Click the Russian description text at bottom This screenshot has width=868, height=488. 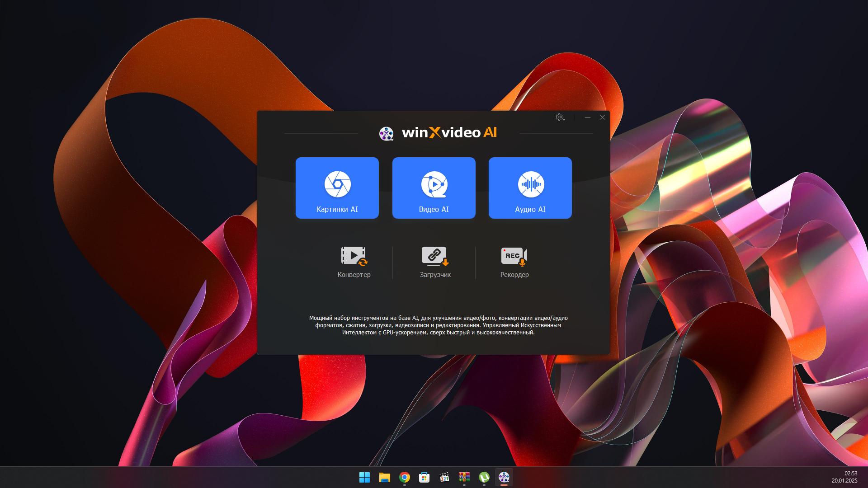[438, 325]
